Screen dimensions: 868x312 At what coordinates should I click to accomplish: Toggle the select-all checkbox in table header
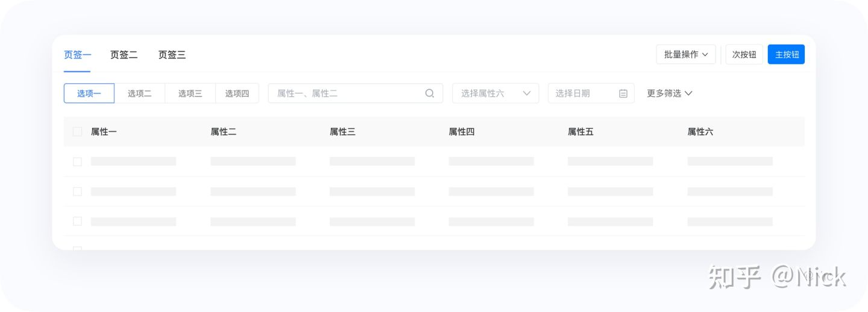coord(77,132)
